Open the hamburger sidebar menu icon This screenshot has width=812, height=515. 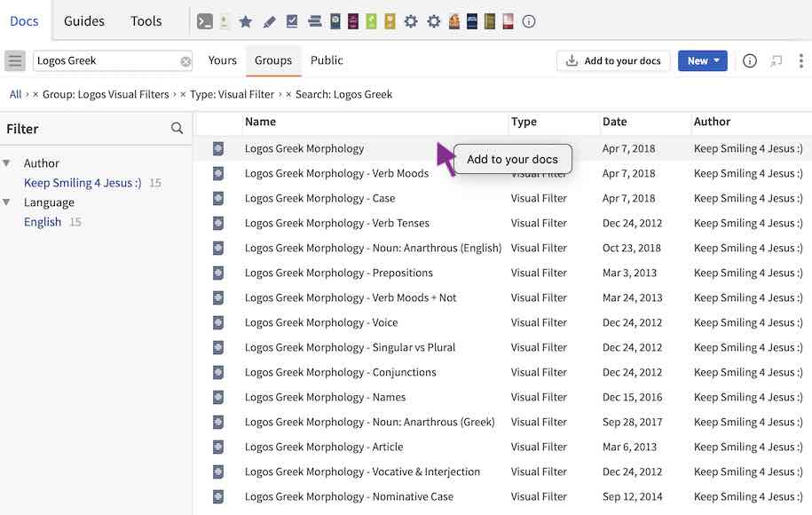pyautogui.click(x=15, y=60)
